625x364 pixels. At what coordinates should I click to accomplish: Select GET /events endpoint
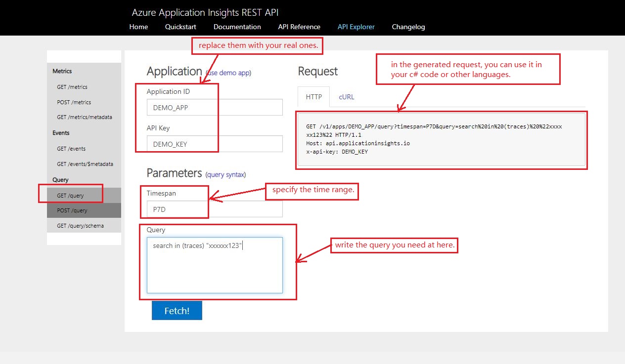(x=72, y=148)
